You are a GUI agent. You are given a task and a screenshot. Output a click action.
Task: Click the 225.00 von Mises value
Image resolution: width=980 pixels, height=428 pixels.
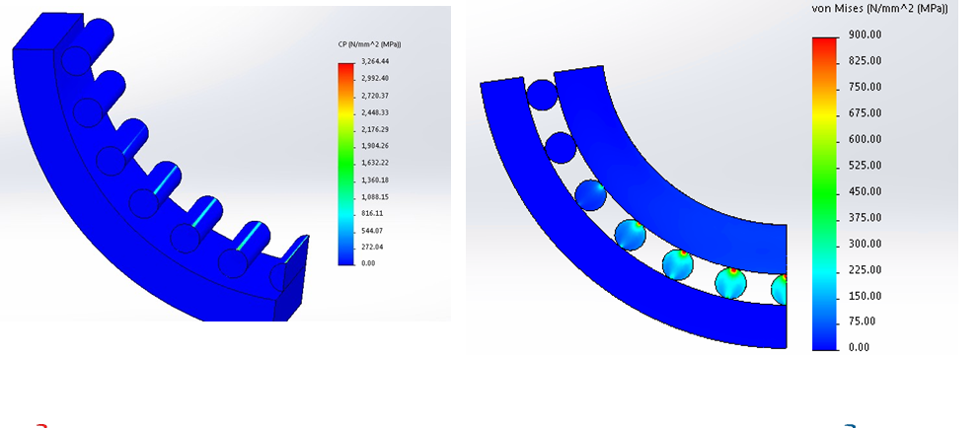point(865,270)
